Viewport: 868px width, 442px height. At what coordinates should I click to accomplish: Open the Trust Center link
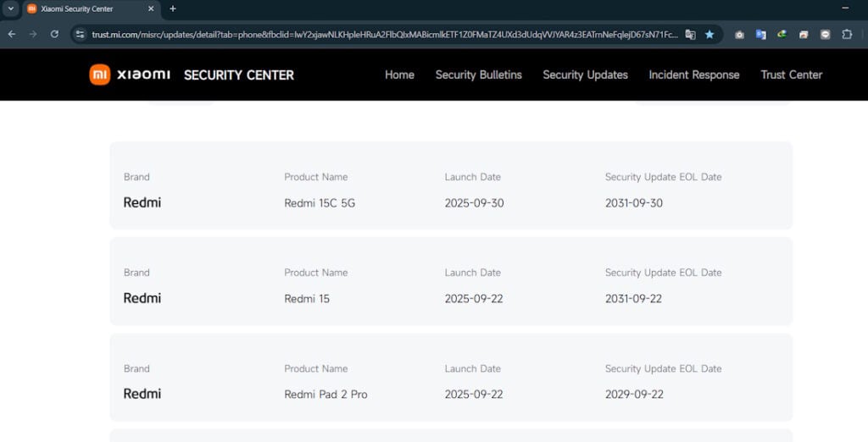[x=791, y=75]
